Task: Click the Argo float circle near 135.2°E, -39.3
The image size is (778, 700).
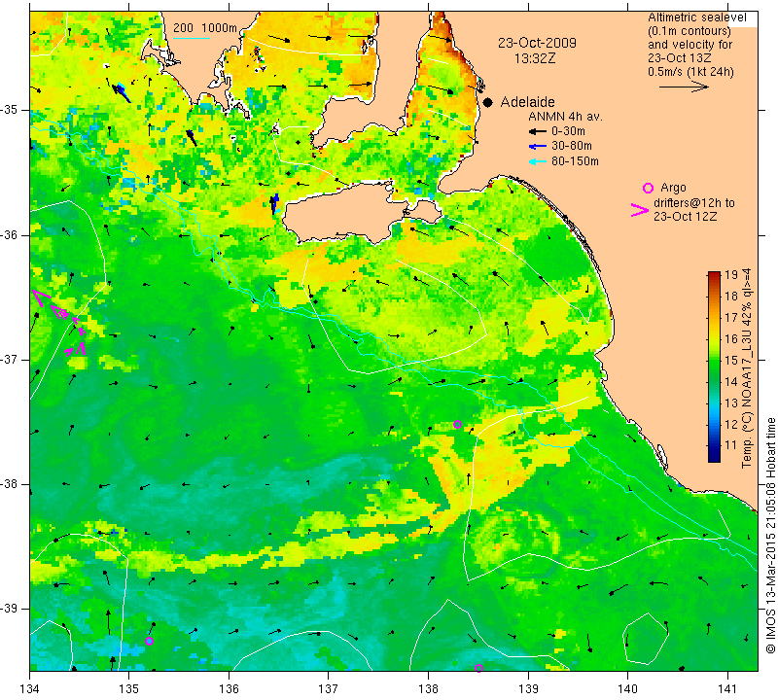Action: pyautogui.click(x=149, y=641)
